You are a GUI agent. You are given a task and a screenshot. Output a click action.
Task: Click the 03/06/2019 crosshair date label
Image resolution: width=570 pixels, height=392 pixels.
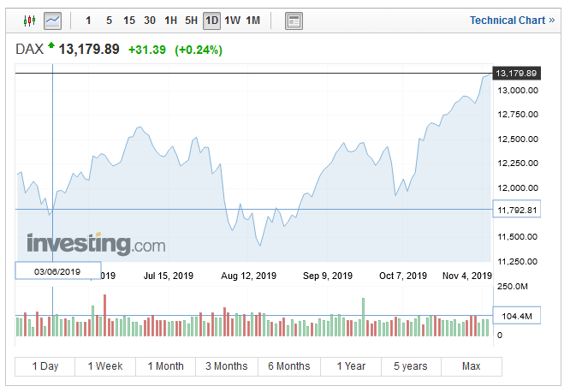(x=58, y=271)
